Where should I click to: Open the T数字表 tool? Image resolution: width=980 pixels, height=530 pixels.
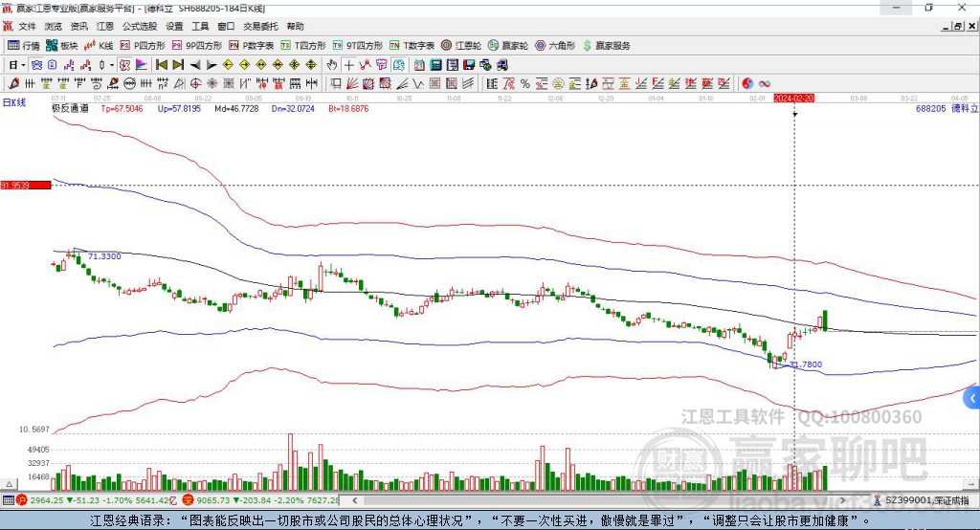pos(412,46)
